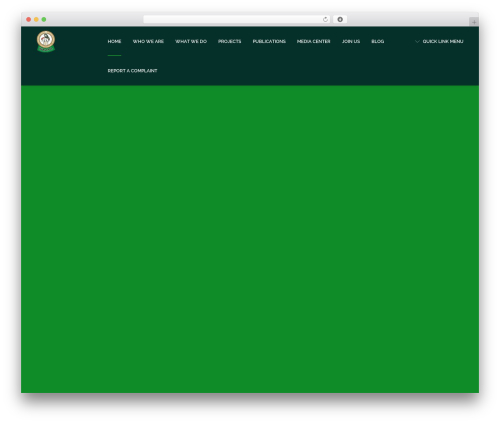
Task: Expand the Quick Link Menu
Action: point(443,41)
